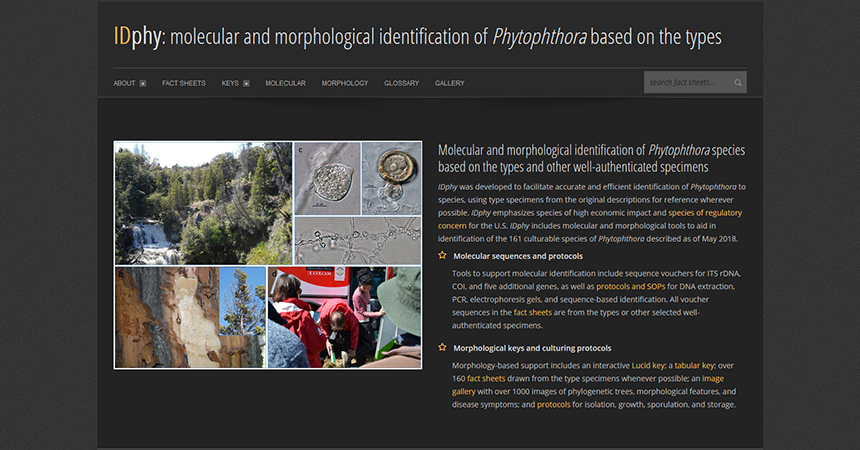Open the tabular key link
The height and width of the screenshot is (450, 860).
pos(694,365)
